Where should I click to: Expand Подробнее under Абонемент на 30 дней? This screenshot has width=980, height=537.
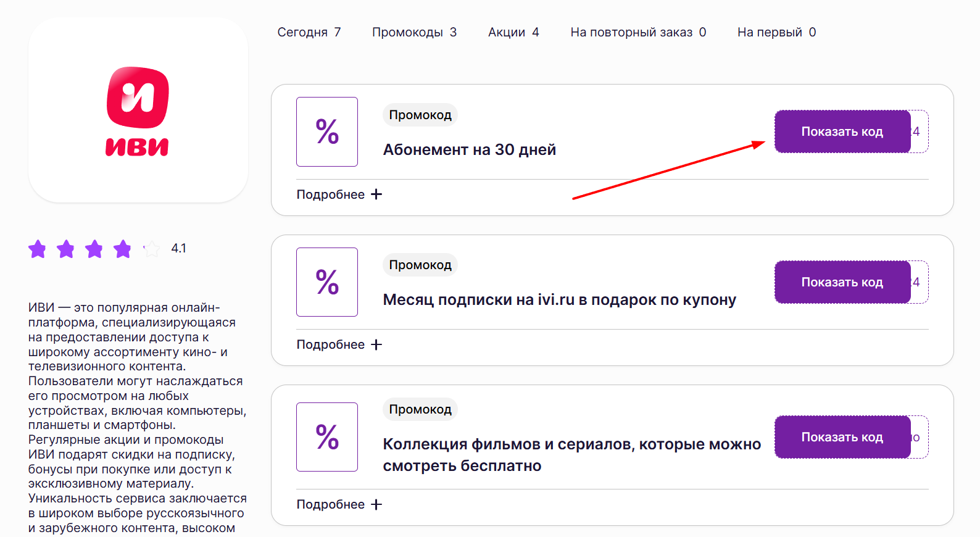click(x=339, y=194)
